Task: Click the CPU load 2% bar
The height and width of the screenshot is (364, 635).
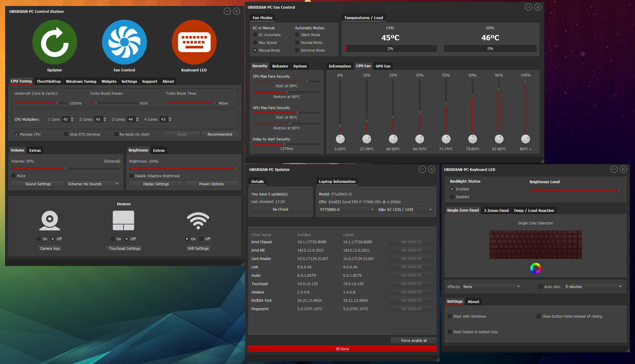Action: pyautogui.click(x=391, y=48)
